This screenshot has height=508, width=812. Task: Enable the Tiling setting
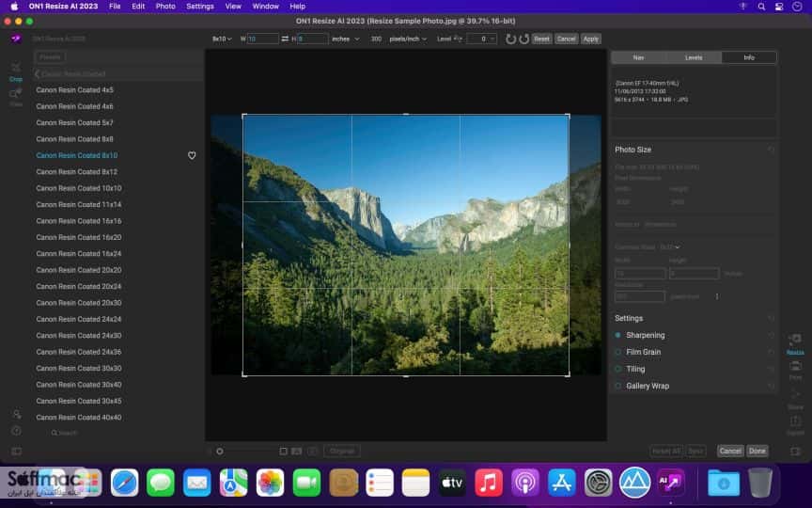[617, 369]
